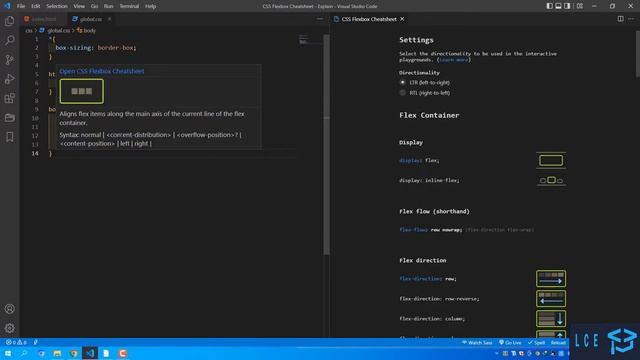
Task: Open the Help menu
Action: (150, 6)
